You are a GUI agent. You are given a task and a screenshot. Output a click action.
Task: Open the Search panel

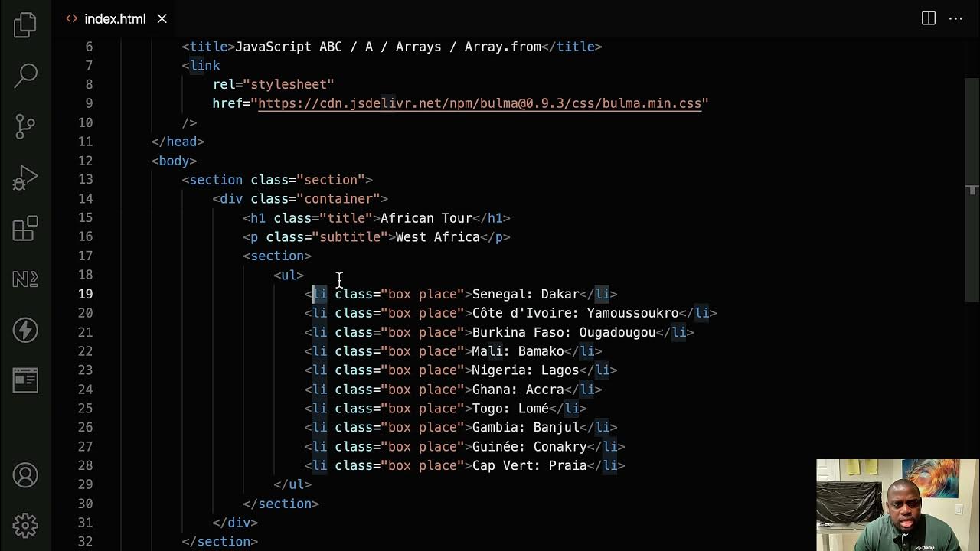(25, 74)
